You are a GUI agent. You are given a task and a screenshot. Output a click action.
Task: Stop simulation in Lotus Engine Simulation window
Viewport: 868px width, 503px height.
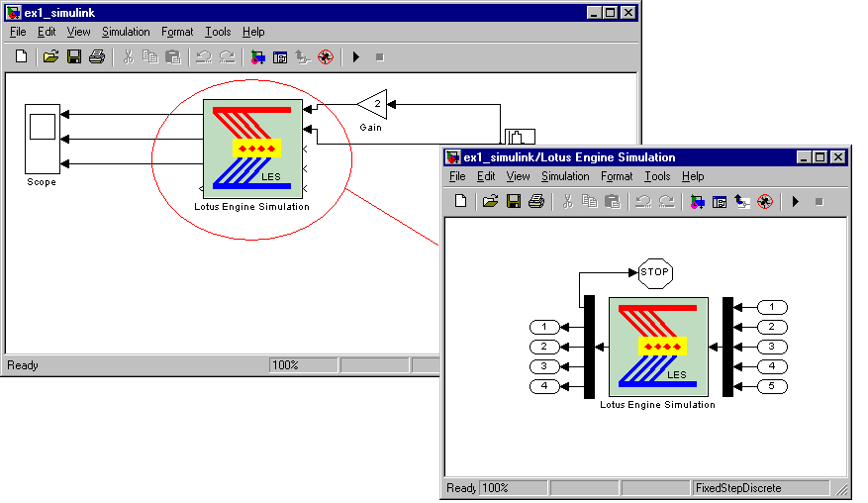pyautogui.click(x=820, y=202)
